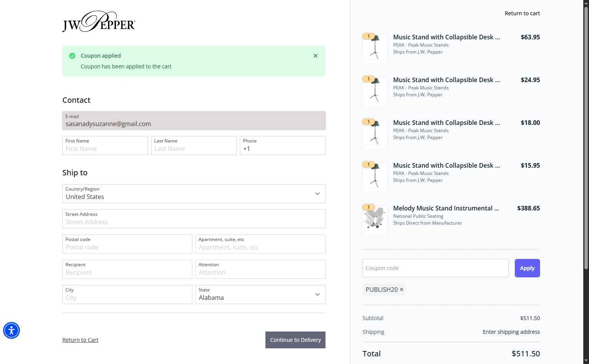Click the page's vertical scrollbar
Viewport: 589px width, 364px height.
[586, 138]
